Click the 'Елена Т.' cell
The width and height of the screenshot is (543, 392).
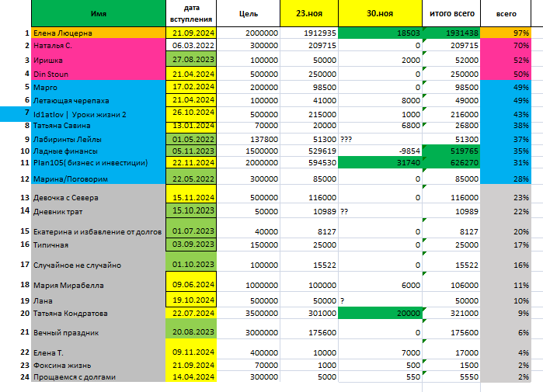pos(99,349)
